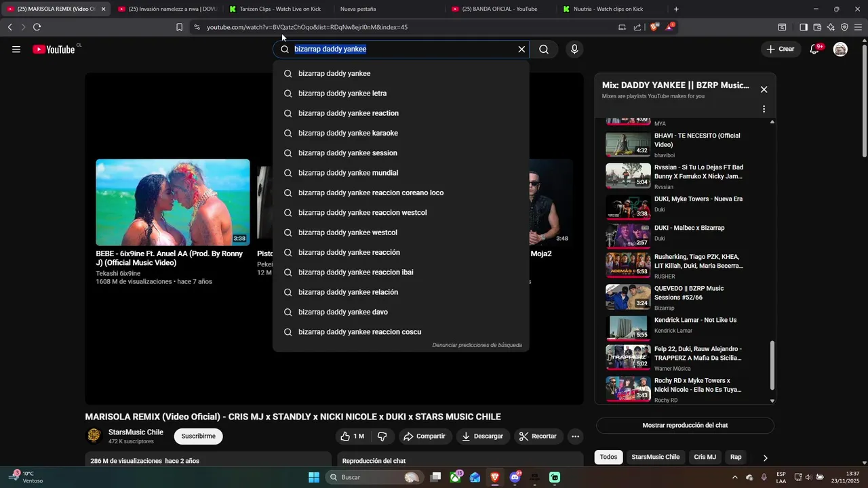
Task: Select suggestion 'bizarrap daddy yankee davo'
Action: pos(401,312)
